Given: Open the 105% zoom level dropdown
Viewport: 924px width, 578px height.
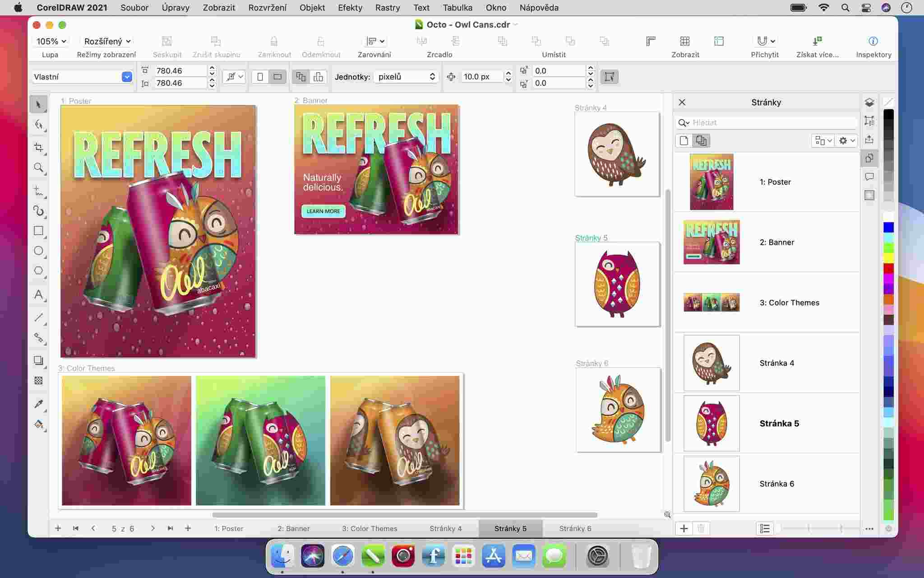Looking at the screenshot, I should [51, 41].
